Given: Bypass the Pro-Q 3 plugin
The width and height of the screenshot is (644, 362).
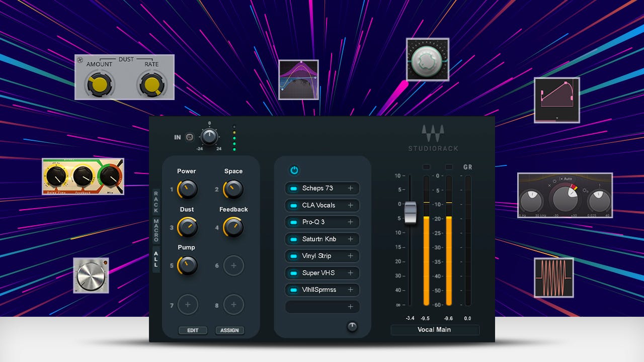Looking at the screenshot, I should [x=292, y=222].
